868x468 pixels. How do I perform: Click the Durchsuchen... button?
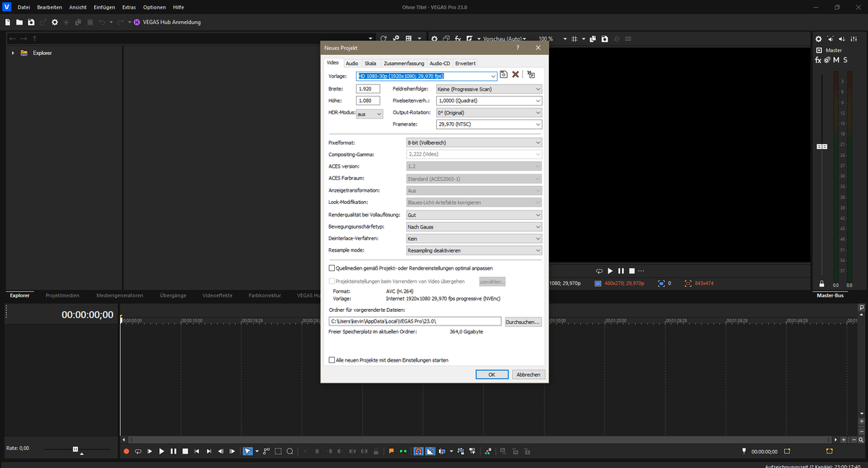523,321
